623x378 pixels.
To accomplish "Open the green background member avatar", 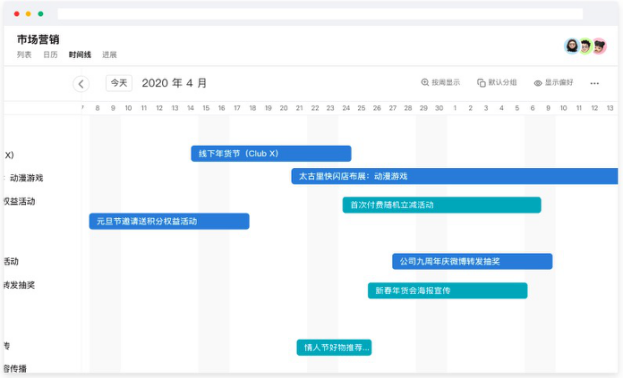I will click(x=586, y=46).
